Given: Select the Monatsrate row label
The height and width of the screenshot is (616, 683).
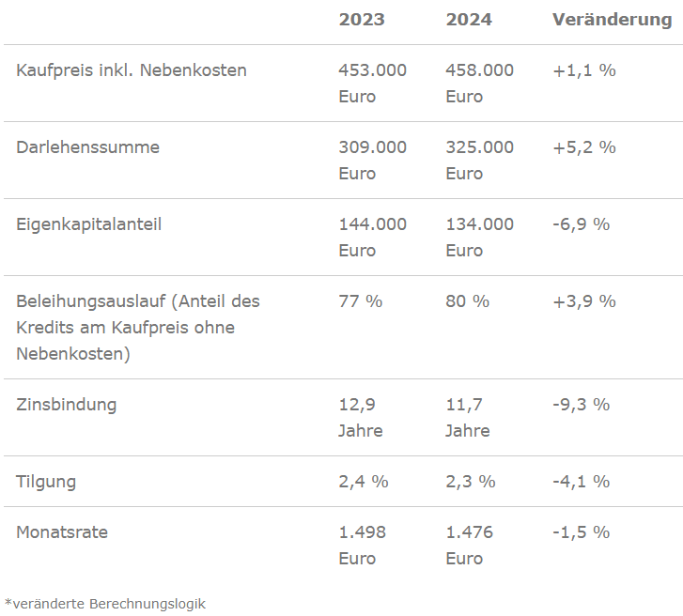Looking at the screenshot, I should pos(62,532).
